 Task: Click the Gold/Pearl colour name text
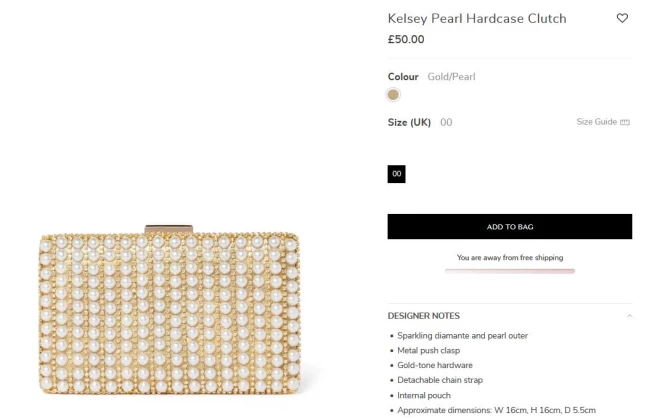[451, 77]
